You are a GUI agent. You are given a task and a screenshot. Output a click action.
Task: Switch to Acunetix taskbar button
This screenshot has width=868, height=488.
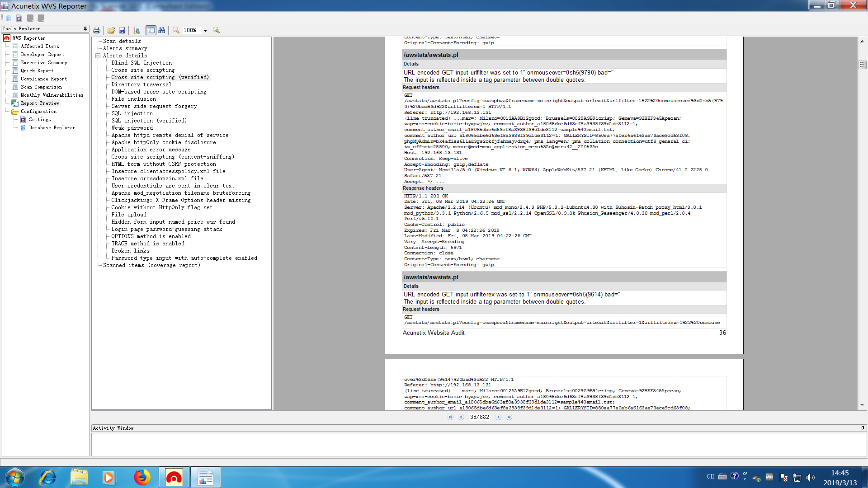pyautogui.click(x=174, y=477)
